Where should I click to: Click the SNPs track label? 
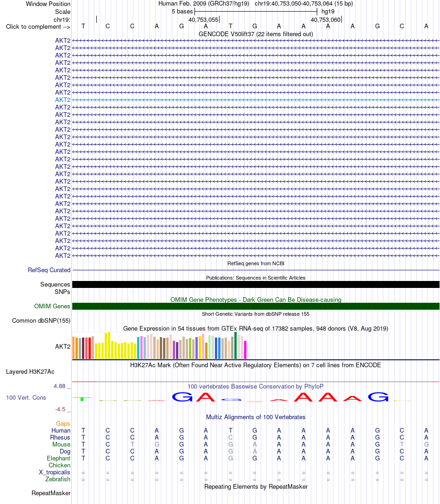[x=63, y=292]
